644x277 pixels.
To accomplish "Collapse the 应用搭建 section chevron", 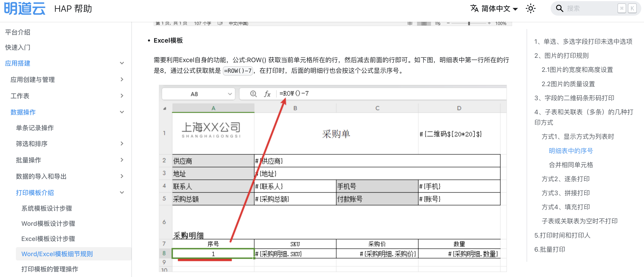I will tap(122, 63).
